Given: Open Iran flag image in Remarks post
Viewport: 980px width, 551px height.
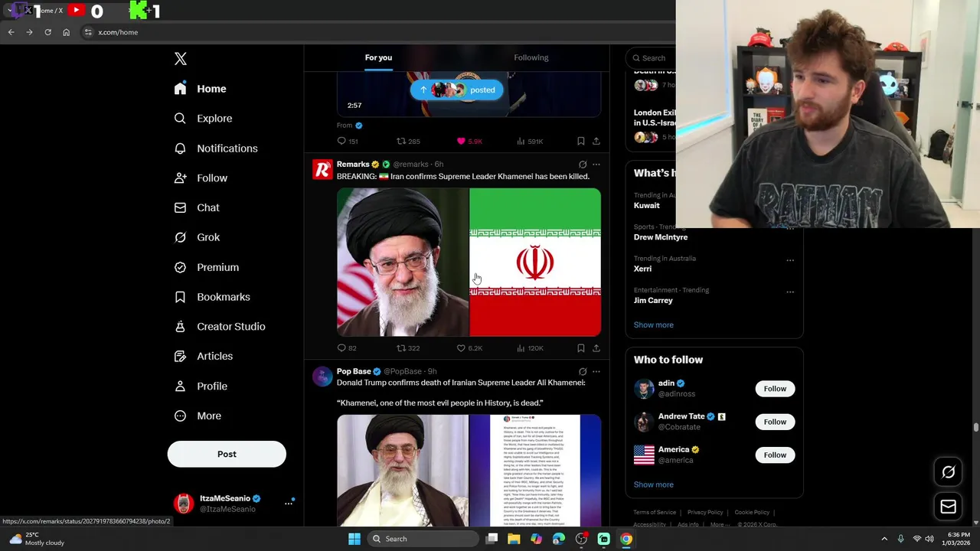Looking at the screenshot, I should [x=535, y=262].
